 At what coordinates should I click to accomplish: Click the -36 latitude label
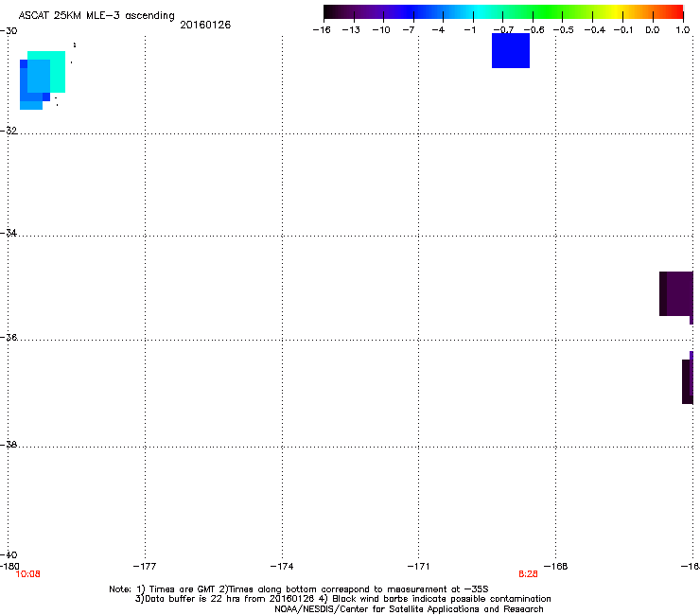(x=9, y=337)
